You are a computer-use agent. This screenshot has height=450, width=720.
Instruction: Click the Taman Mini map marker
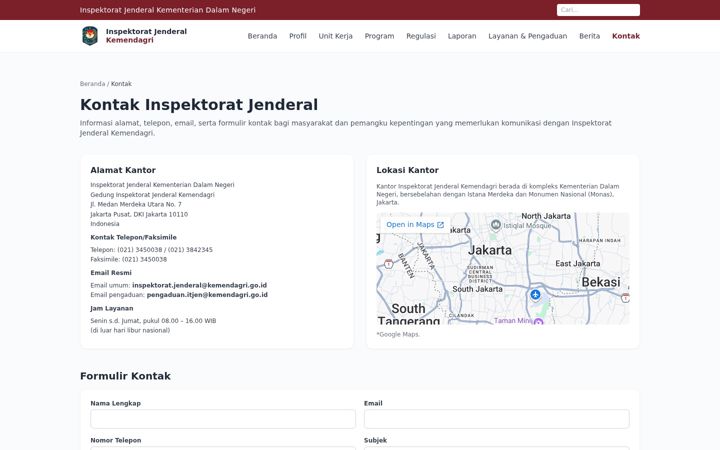tap(539, 321)
